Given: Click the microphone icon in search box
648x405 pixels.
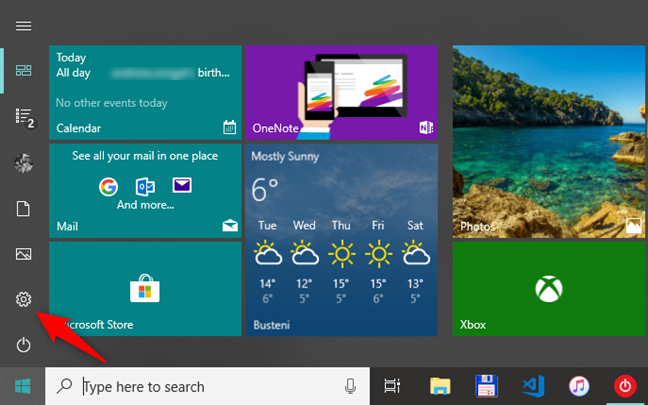Looking at the screenshot, I should (351, 386).
